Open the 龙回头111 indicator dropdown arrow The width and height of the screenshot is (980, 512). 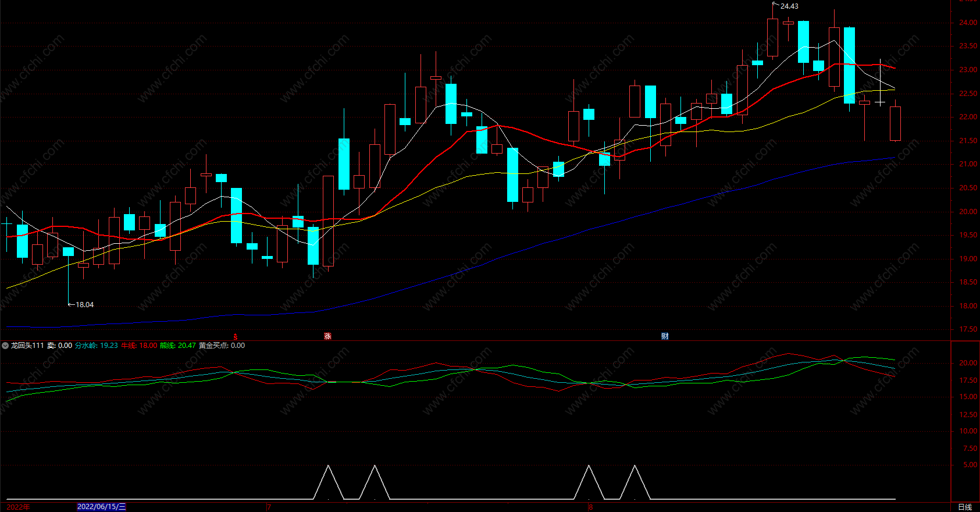(5, 346)
